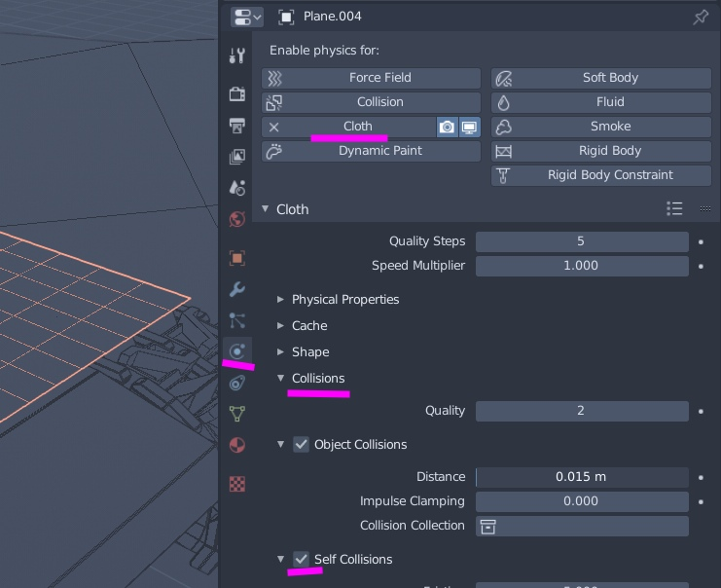The height and width of the screenshot is (588, 721).
Task: Click the collision Quality value field
Action: (582, 411)
